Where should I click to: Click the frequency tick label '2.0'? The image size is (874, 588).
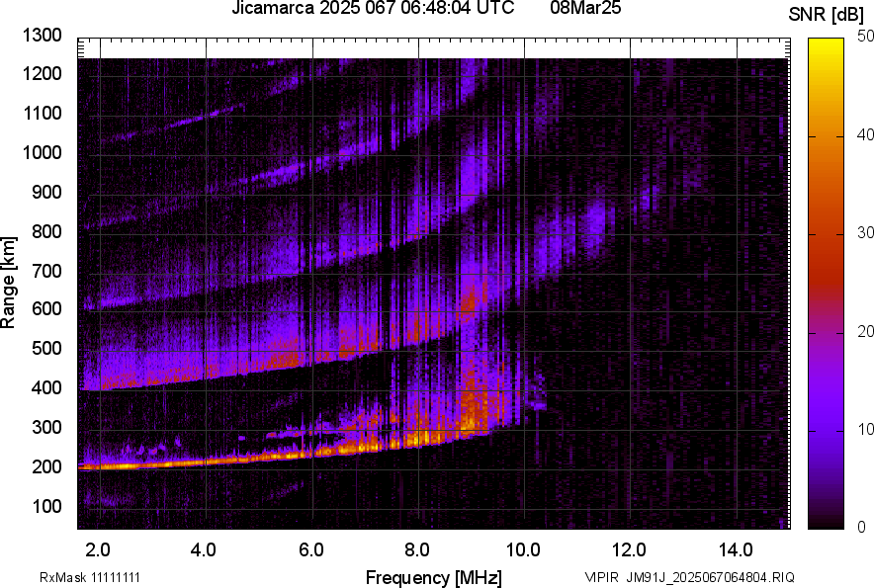(x=98, y=550)
